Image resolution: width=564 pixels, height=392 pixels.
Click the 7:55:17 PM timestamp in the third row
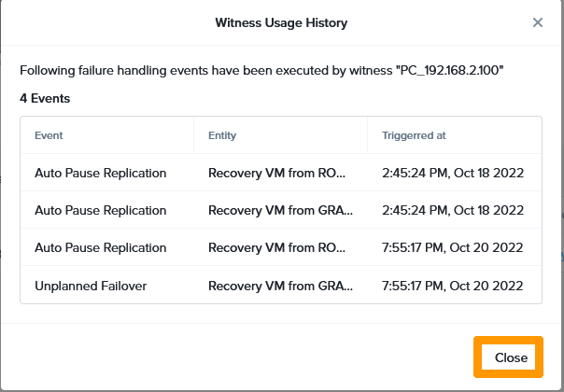(x=452, y=247)
